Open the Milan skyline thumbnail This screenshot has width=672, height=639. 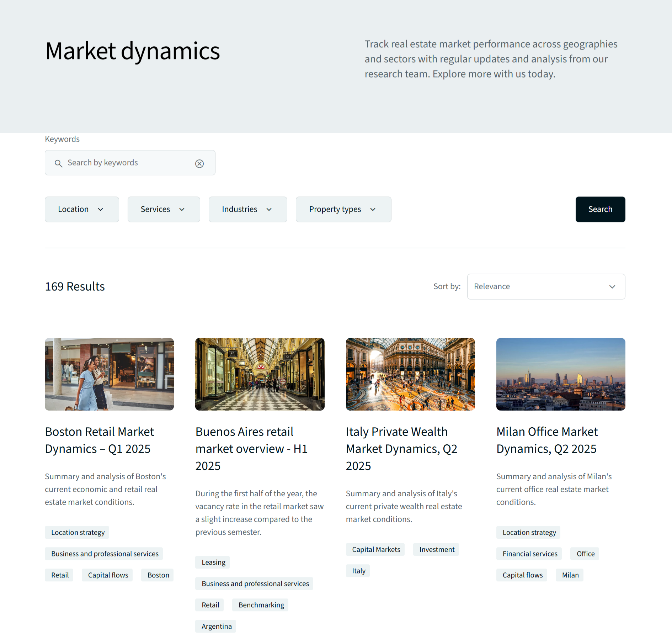point(561,374)
